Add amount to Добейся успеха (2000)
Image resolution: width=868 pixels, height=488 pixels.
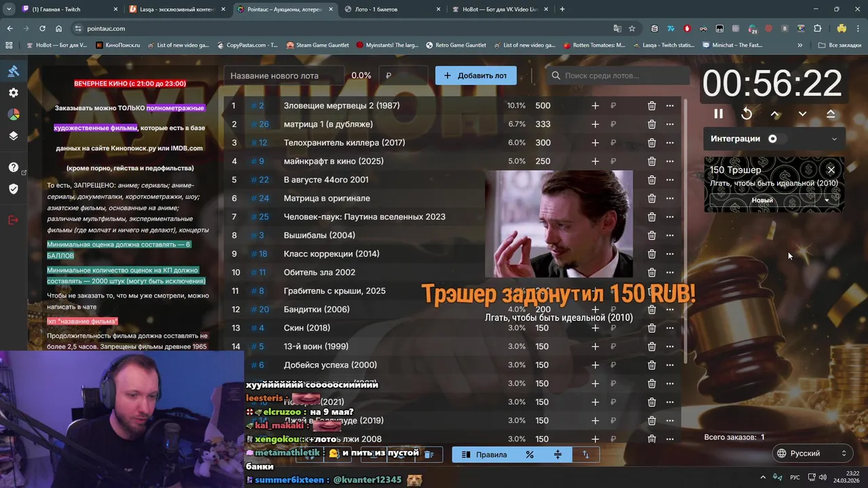pyautogui.click(x=595, y=365)
